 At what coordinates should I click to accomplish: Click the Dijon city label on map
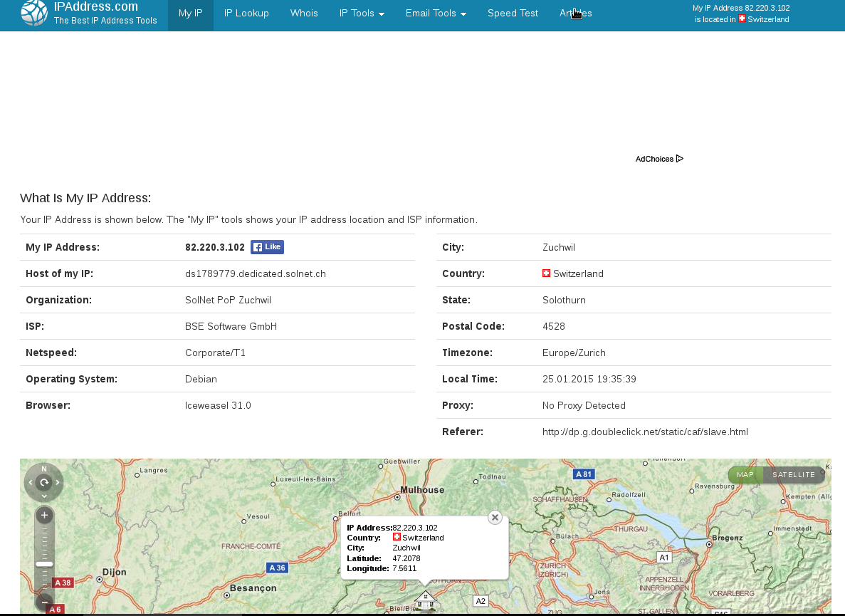pyautogui.click(x=114, y=573)
